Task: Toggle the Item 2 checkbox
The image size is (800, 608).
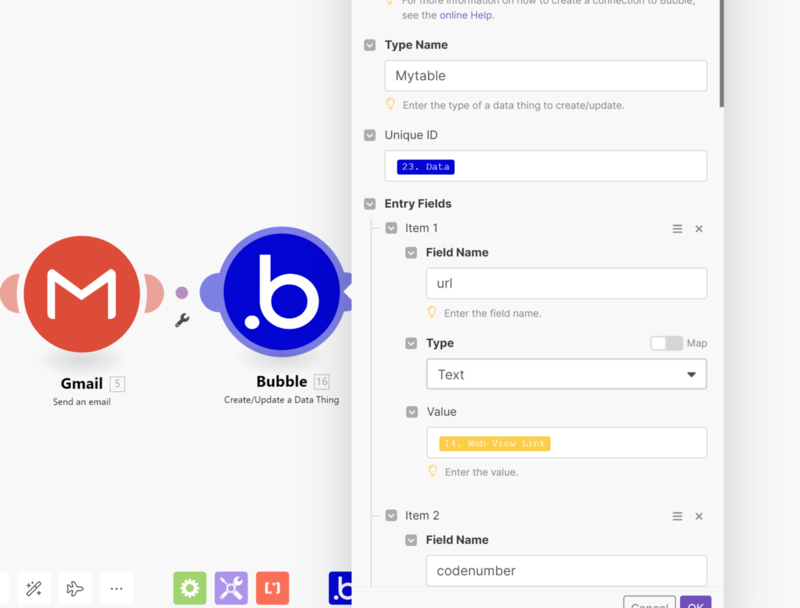Action: pyautogui.click(x=391, y=516)
